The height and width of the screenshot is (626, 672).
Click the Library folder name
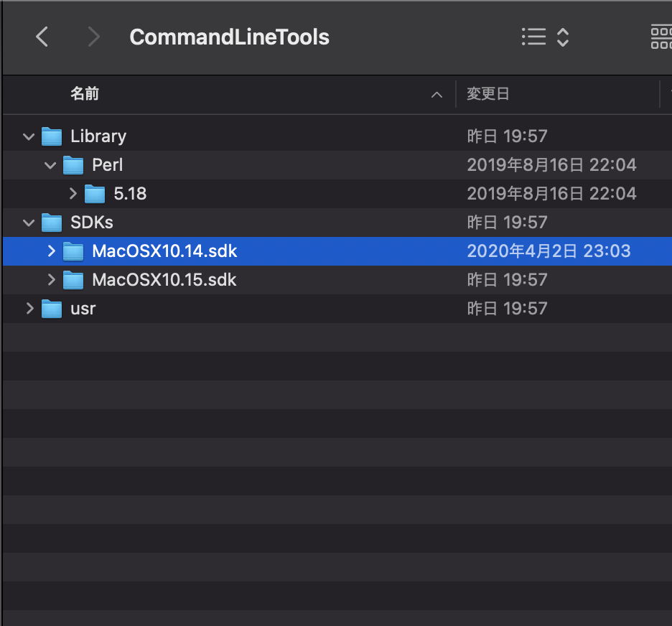(98, 136)
